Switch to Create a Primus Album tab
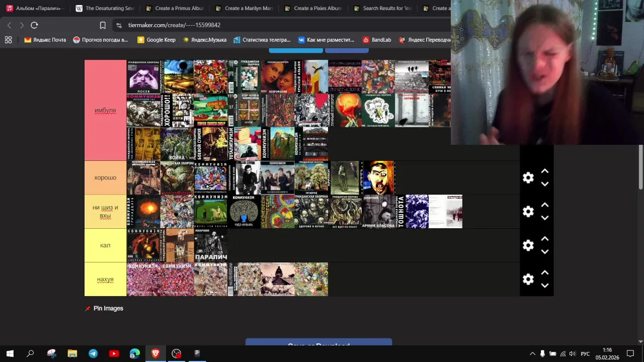 point(175,8)
